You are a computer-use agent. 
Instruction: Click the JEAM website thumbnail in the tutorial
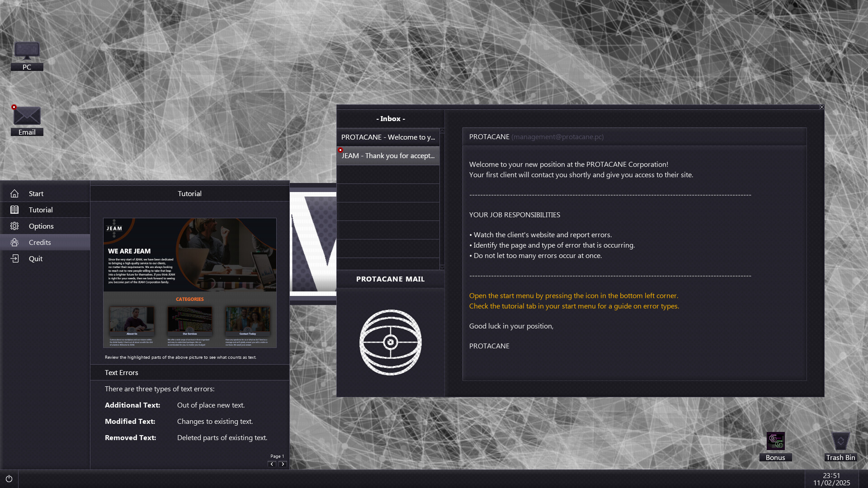[x=189, y=283]
